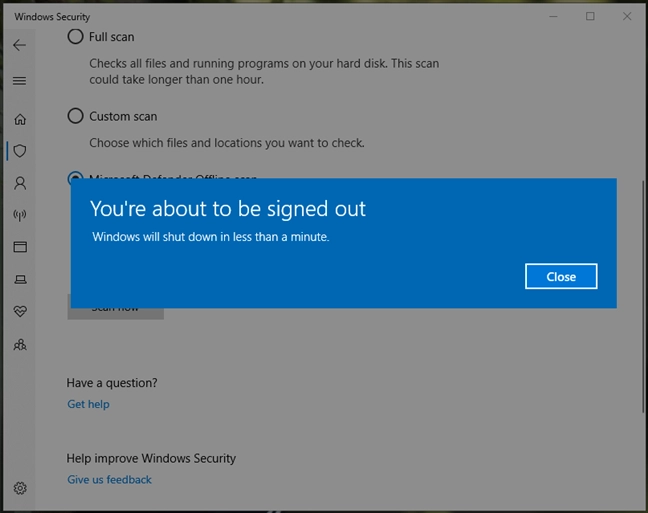Click 'Help improve Windows Security' text
The height and width of the screenshot is (513, 648).
point(151,458)
